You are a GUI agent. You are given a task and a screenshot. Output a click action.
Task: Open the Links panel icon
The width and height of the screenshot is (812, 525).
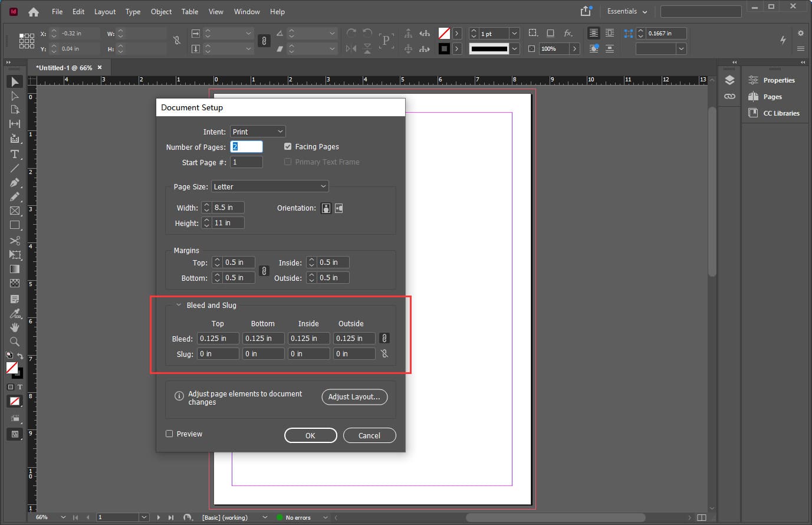(729, 96)
